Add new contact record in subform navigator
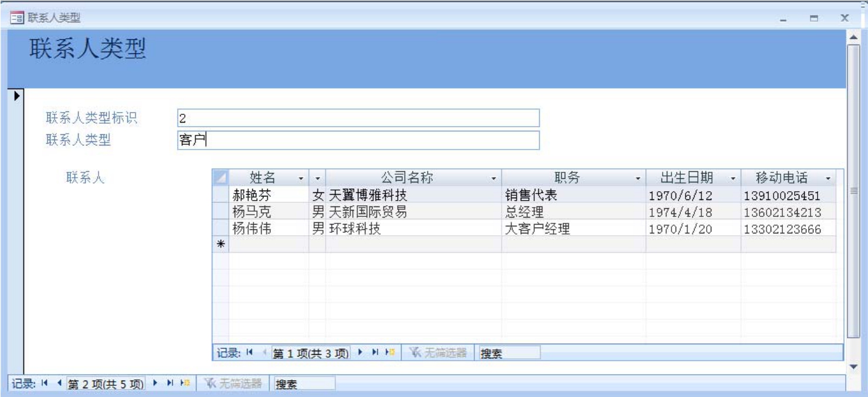Viewport: 868px width, 397px height. point(389,352)
